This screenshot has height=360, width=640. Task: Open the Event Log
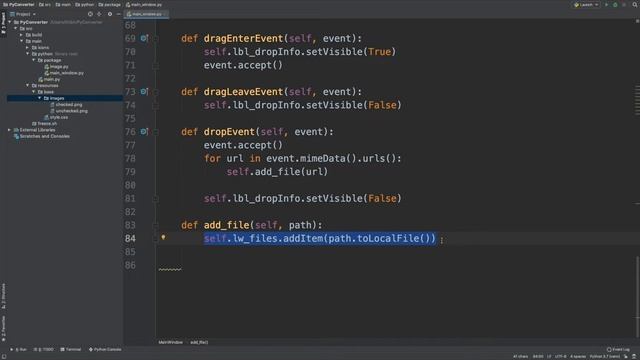point(618,349)
